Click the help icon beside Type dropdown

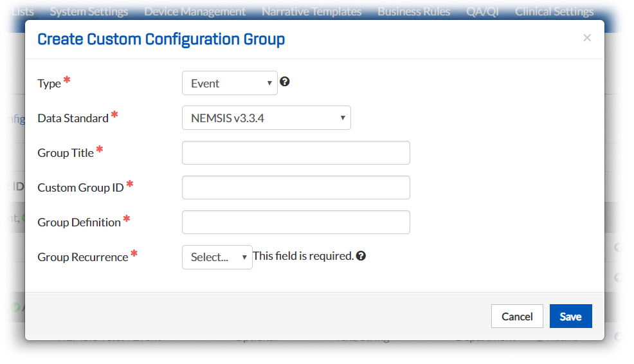[285, 82]
